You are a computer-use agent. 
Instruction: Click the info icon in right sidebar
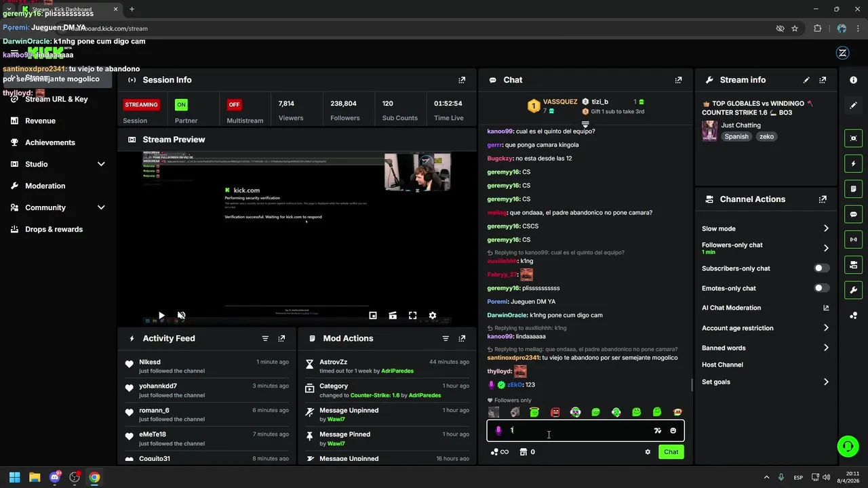[x=853, y=80]
